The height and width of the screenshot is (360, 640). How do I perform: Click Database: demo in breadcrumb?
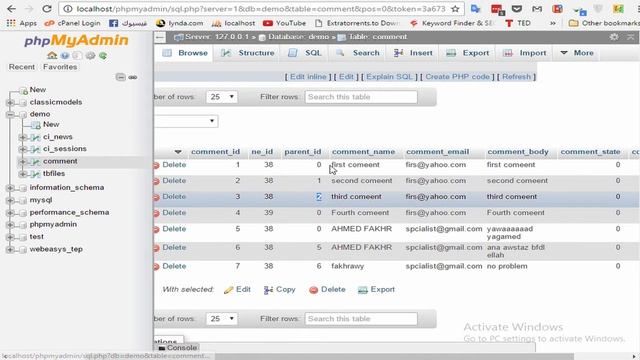[x=298, y=37]
